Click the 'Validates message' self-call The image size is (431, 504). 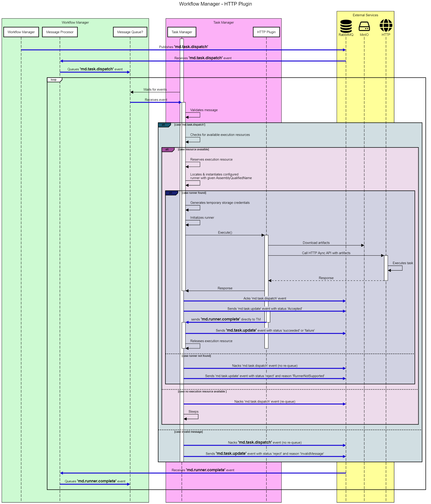204,110
